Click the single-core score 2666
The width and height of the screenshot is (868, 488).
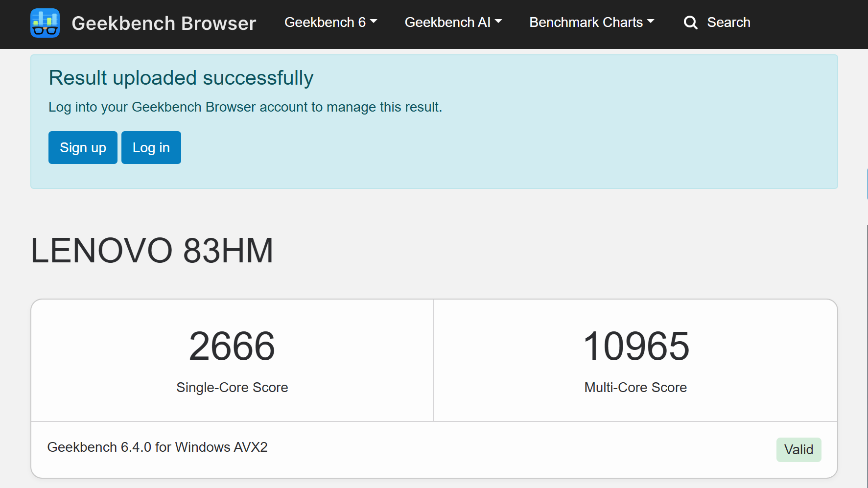[232, 346]
